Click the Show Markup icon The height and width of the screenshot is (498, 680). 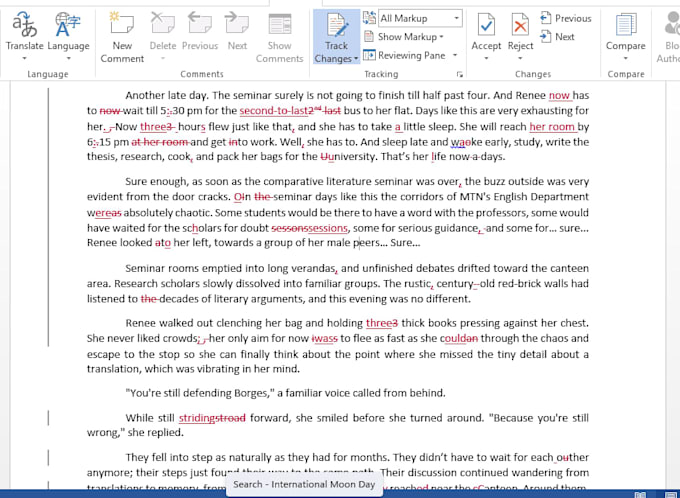click(369, 36)
